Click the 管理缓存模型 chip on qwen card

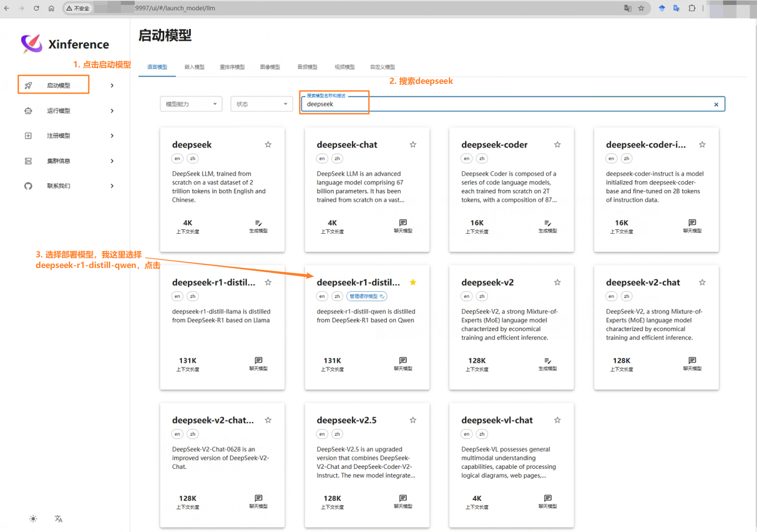click(367, 296)
